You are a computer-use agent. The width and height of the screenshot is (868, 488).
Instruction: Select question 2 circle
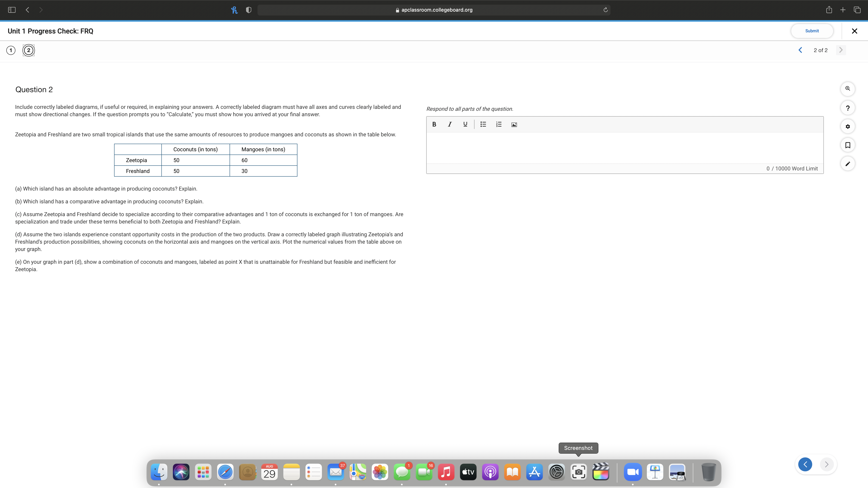[x=29, y=50]
